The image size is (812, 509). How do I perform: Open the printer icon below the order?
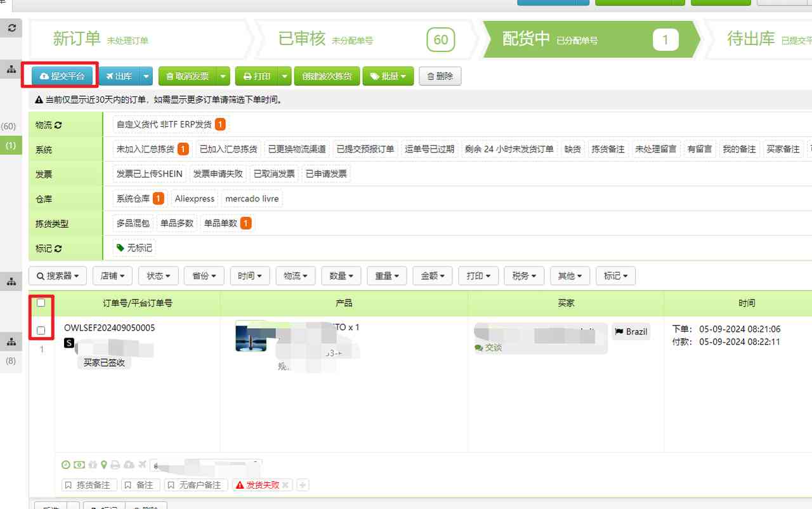click(116, 465)
